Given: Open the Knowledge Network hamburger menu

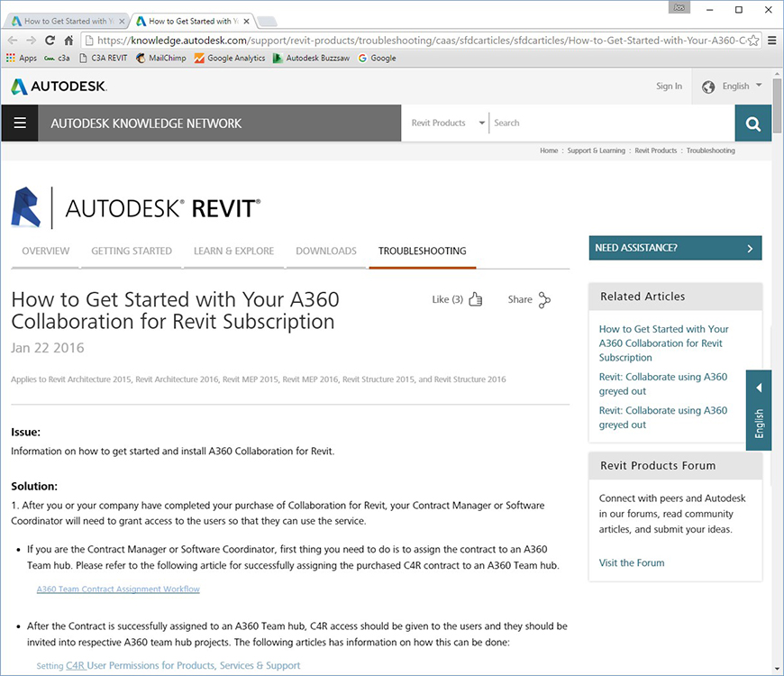Looking at the screenshot, I should pyautogui.click(x=20, y=123).
